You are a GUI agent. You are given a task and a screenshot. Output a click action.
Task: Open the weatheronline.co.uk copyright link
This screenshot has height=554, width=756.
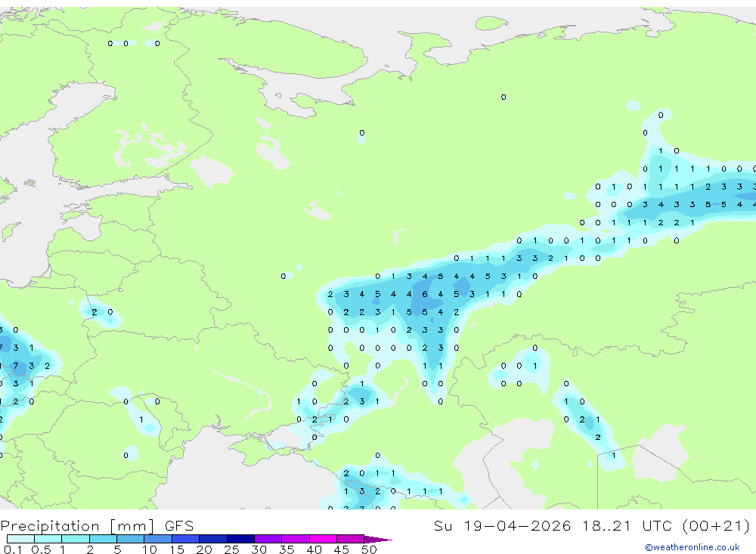coord(692,547)
